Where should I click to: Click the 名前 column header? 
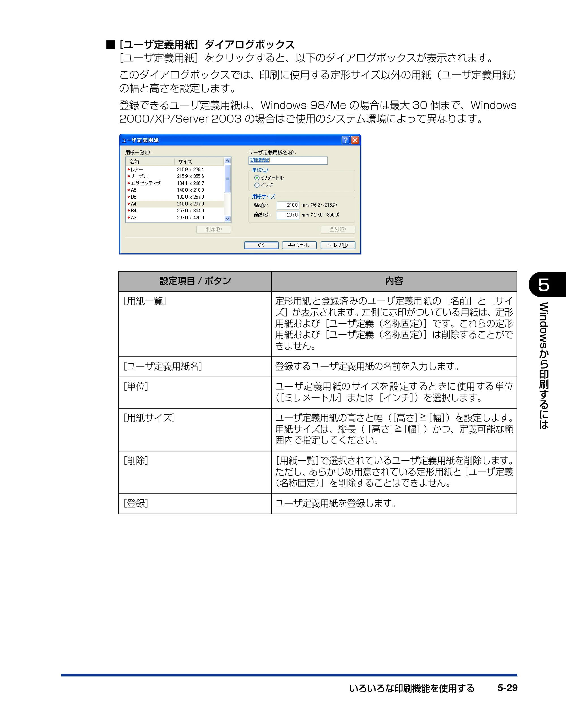[x=150, y=162]
